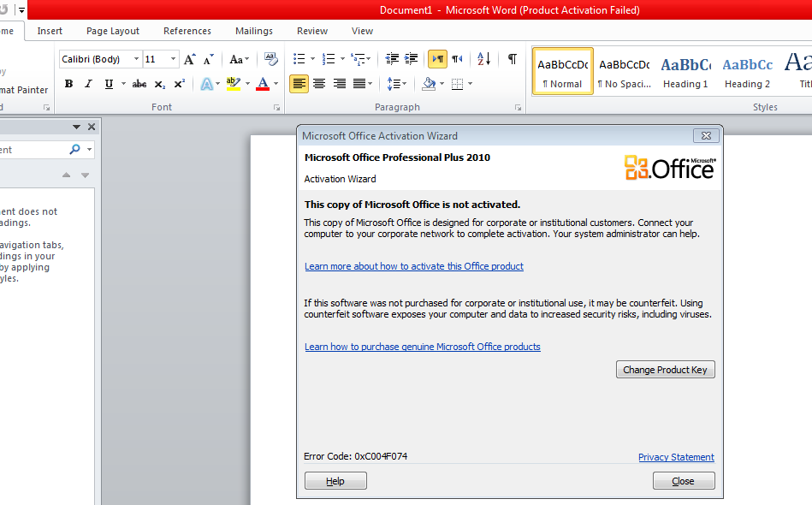Click navigation pane search magnifier icon
The width and height of the screenshot is (812, 505).
[75, 150]
